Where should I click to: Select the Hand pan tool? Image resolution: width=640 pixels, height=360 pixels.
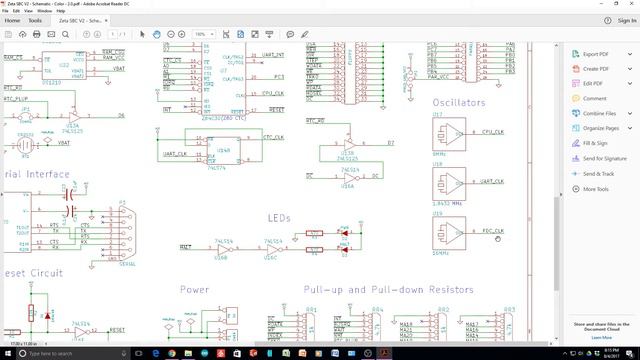(x=157, y=34)
